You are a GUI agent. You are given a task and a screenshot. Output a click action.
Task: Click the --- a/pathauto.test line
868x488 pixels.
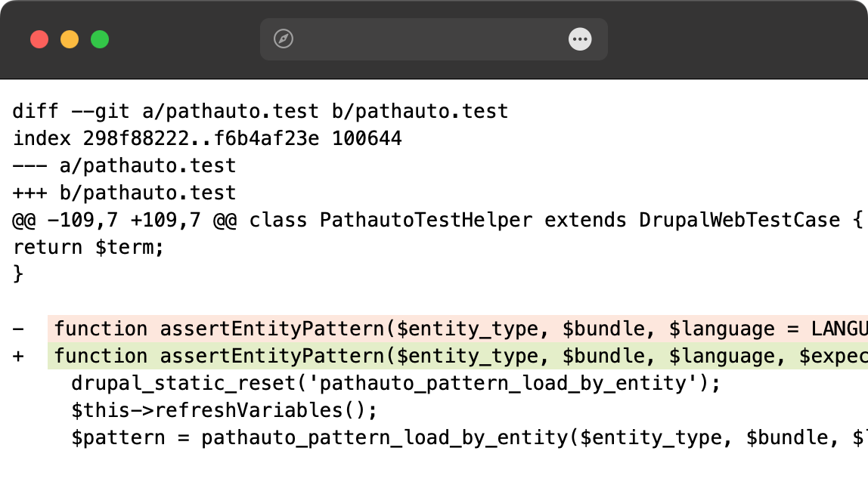[125, 165]
